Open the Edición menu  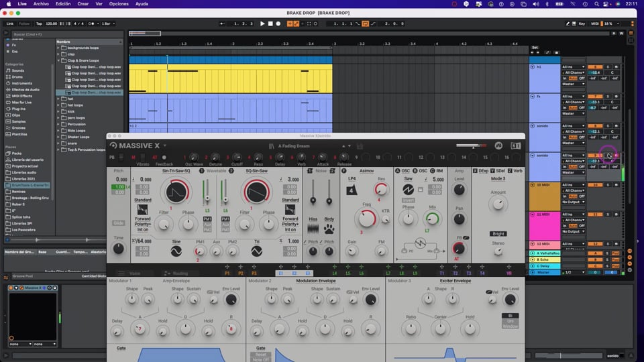63,4
